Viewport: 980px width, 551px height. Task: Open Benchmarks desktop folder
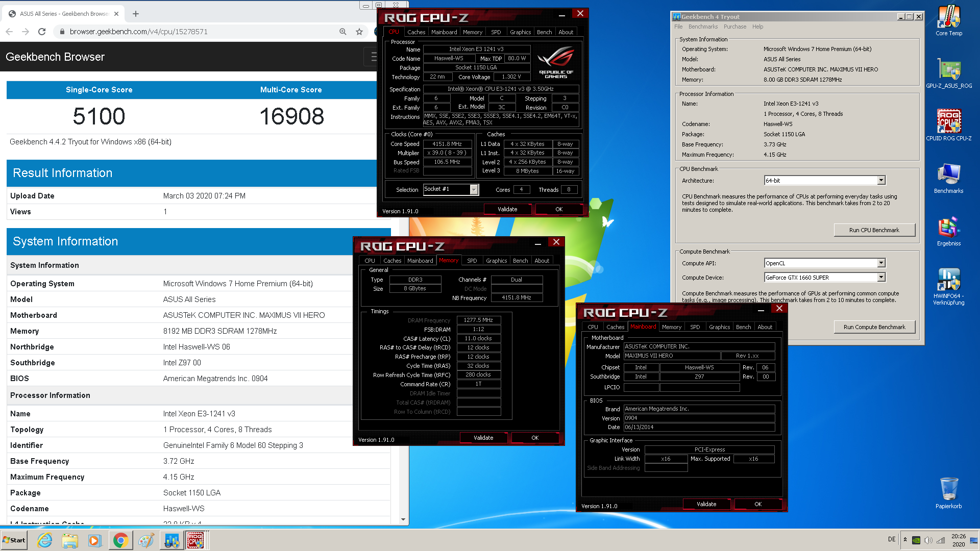point(948,178)
